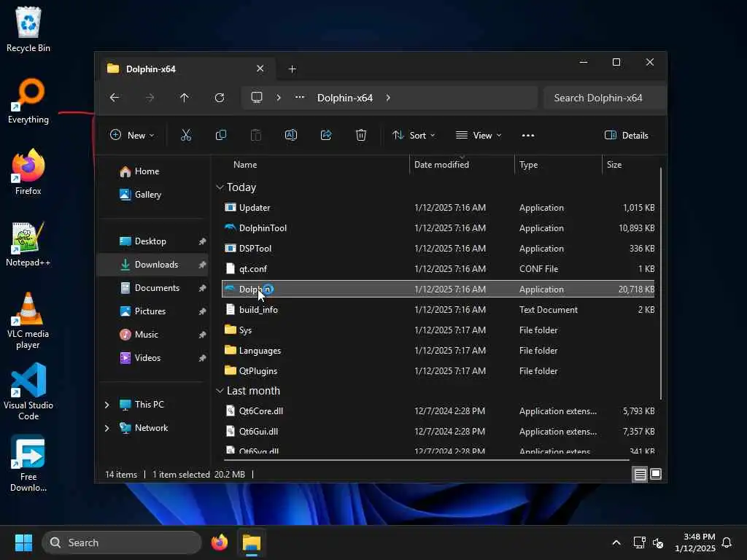Go back with the left arrow
The width and height of the screenshot is (747, 560).
pyautogui.click(x=115, y=98)
